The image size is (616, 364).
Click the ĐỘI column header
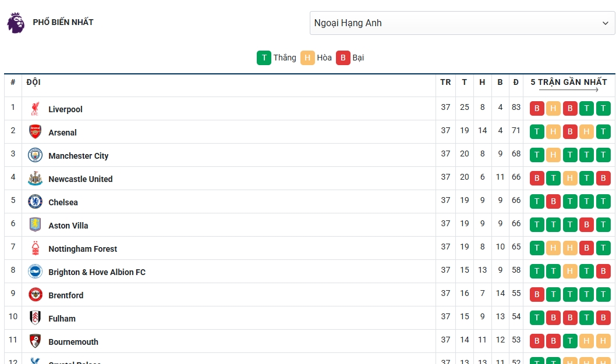33,82
